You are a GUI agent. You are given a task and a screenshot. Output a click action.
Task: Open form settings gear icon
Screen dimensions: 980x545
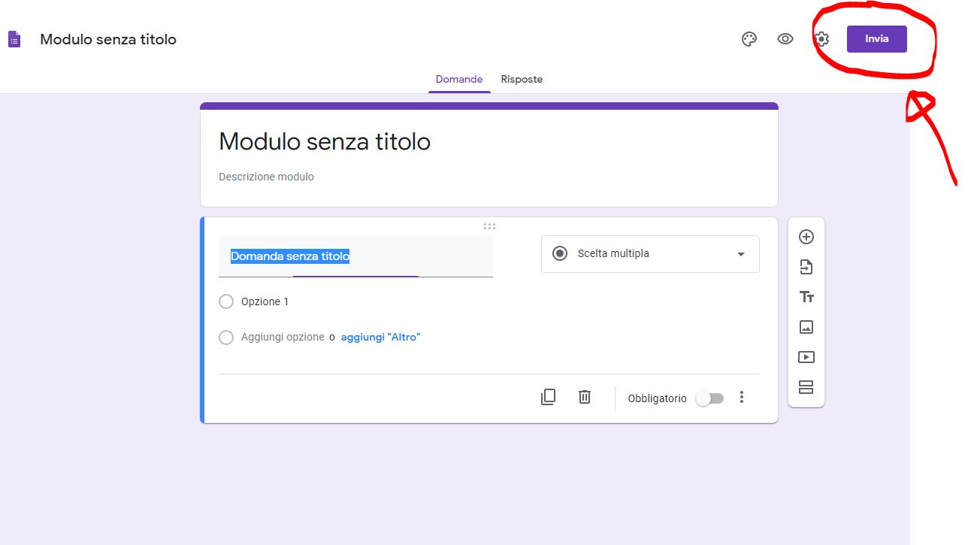click(821, 39)
